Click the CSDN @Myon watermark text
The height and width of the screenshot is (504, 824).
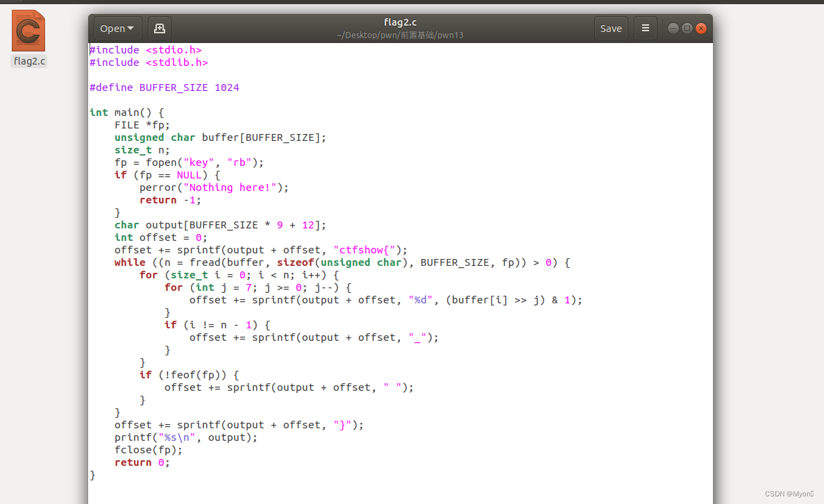[x=788, y=494]
